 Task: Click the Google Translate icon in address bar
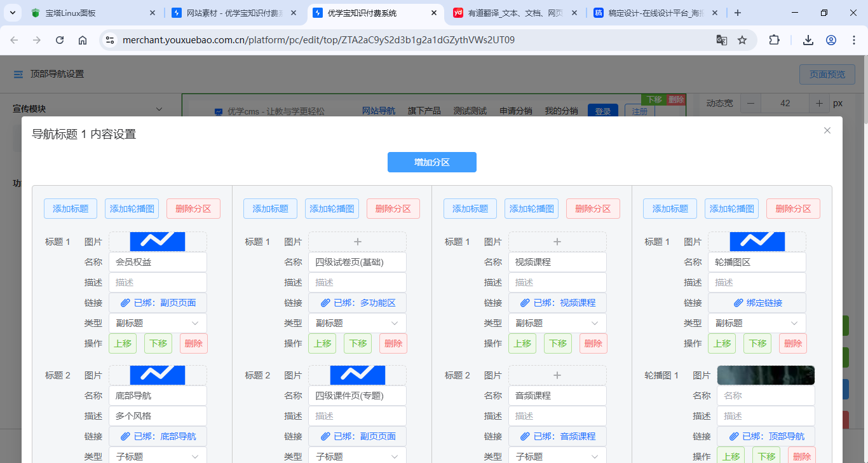coord(722,39)
